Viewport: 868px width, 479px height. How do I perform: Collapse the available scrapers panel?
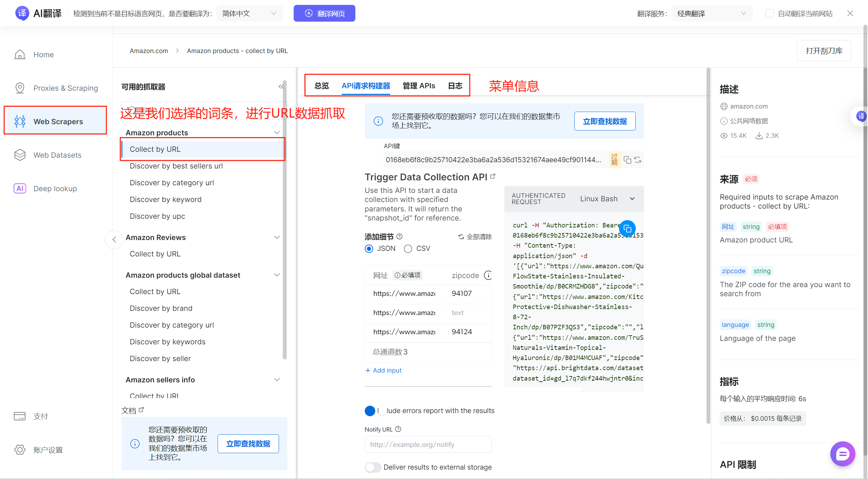(x=281, y=87)
